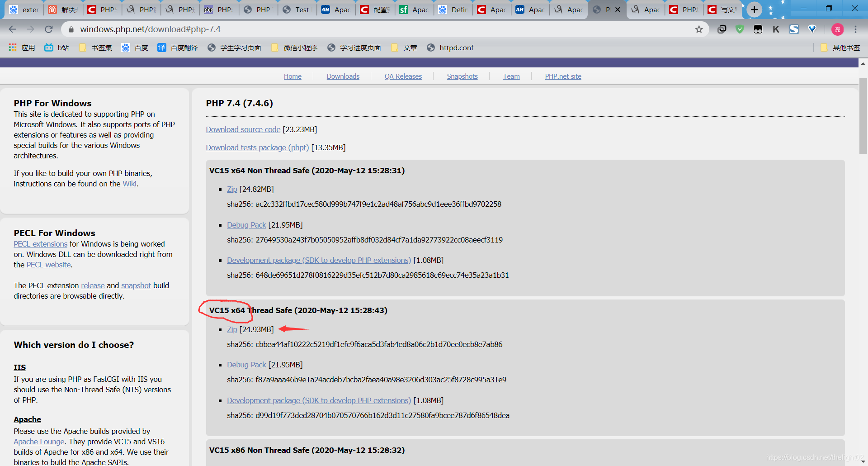The width and height of the screenshot is (868, 466).
Task: Open the Apache Lounge link
Action: (39, 442)
